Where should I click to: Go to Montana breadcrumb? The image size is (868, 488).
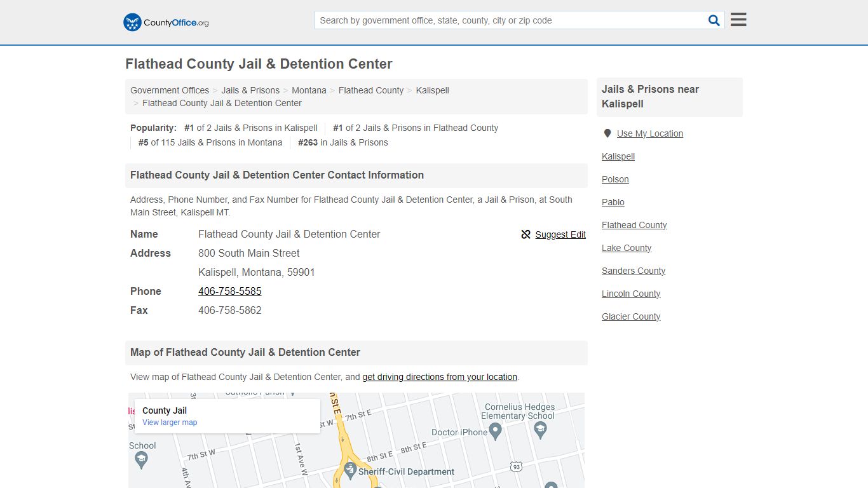point(309,90)
